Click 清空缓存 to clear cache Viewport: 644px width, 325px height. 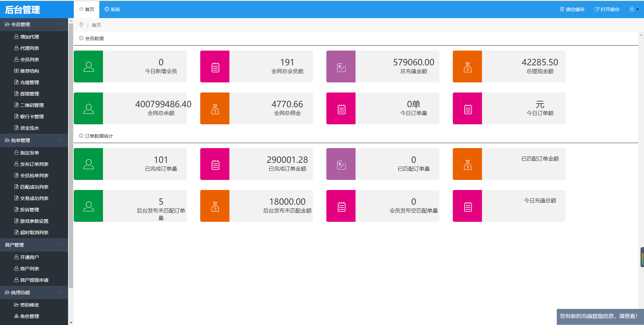572,9
